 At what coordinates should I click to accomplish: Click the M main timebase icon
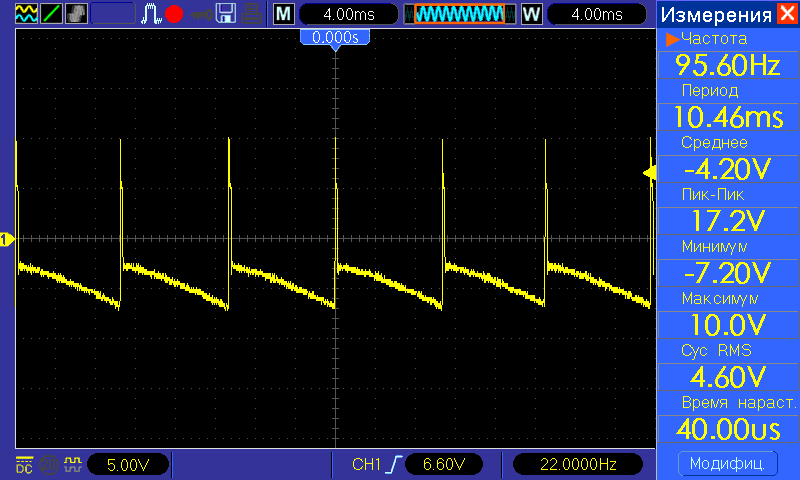284,14
